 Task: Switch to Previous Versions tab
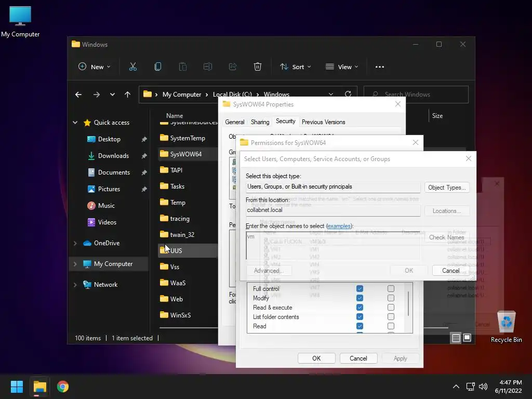(x=323, y=122)
